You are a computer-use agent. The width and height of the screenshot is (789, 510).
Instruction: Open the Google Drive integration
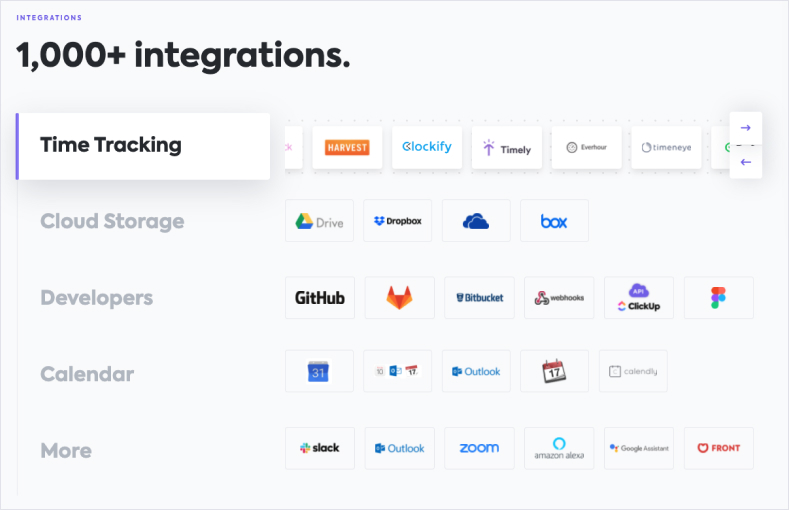tap(320, 221)
